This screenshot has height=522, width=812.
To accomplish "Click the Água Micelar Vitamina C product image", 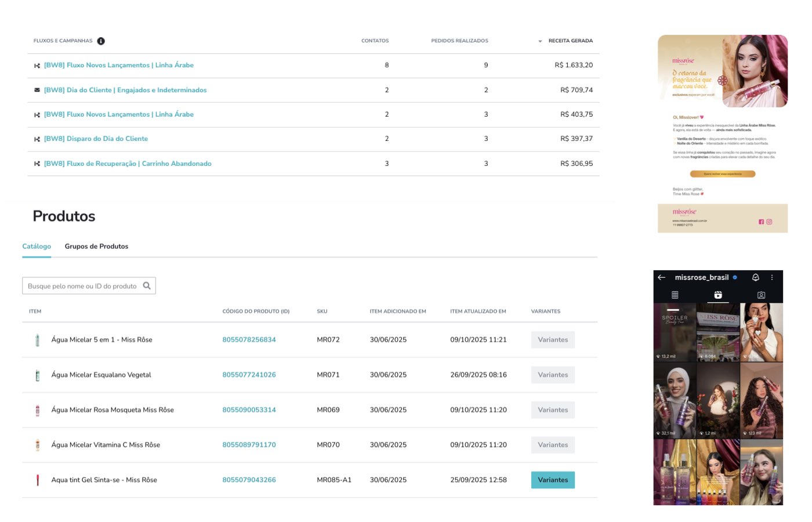I will pos(38,445).
